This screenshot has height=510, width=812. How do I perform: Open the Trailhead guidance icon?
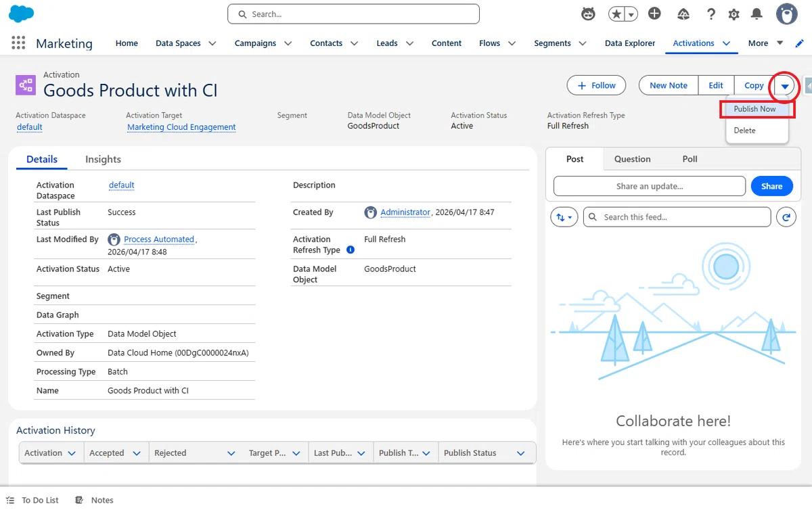click(x=683, y=14)
